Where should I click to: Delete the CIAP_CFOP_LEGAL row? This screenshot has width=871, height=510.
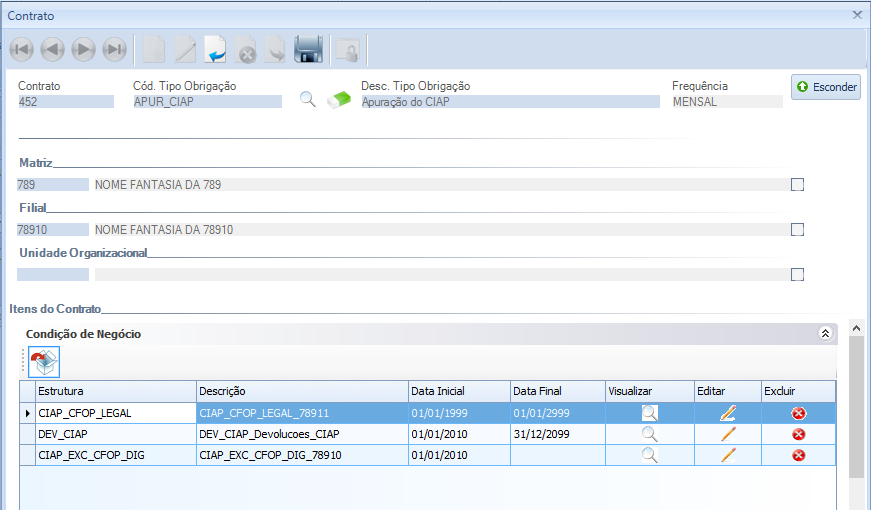tap(798, 412)
